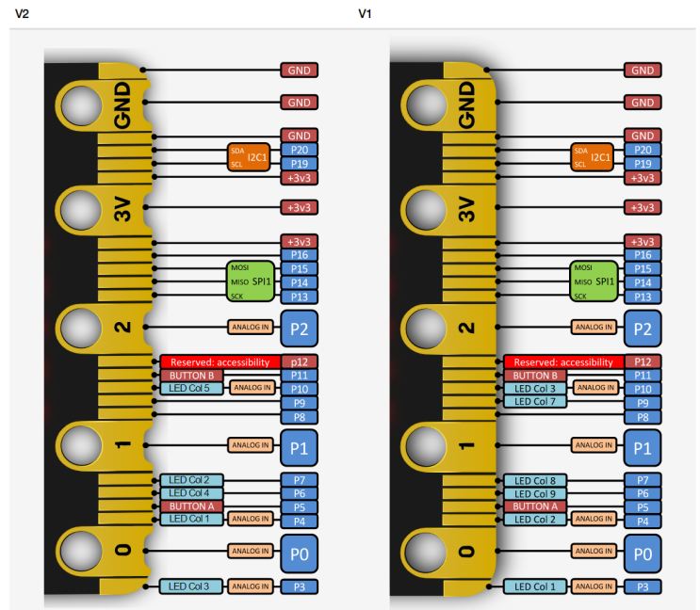Viewport: 700px width, 610px height.
Task: Click the large P2 label in V2 diagram
Action: pyautogui.click(x=299, y=329)
